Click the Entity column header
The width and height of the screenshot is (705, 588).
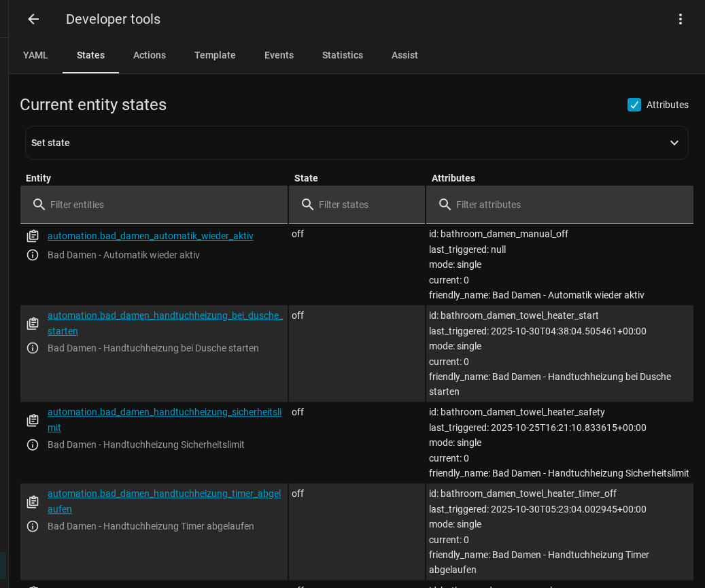[38, 178]
